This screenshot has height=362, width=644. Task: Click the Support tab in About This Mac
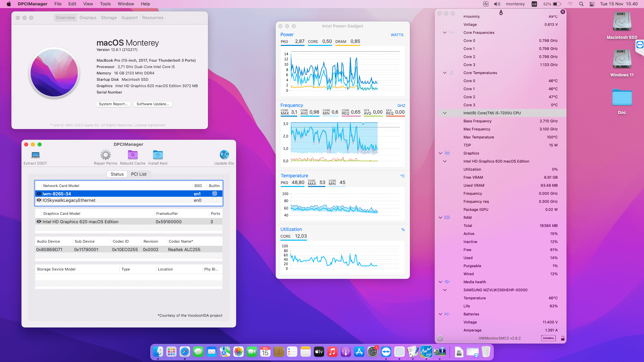[x=129, y=18]
